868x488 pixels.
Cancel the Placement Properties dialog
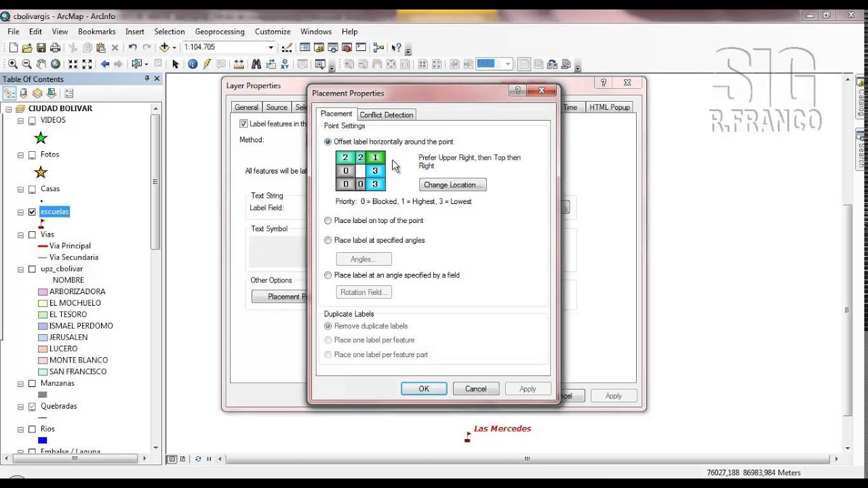(475, 389)
